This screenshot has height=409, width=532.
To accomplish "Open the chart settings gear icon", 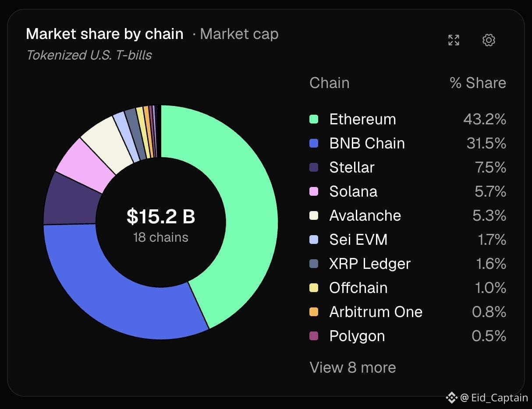I will pyautogui.click(x=489, y=40).
